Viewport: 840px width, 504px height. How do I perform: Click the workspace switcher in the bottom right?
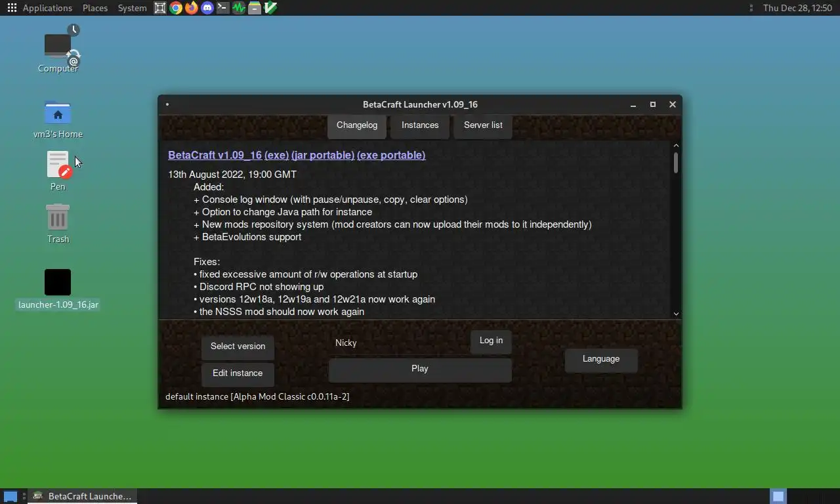(x=778, y=496)
